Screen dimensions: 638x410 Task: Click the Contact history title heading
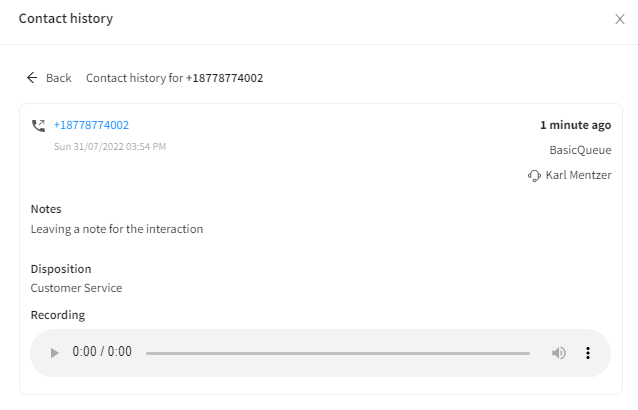point(66,19)
